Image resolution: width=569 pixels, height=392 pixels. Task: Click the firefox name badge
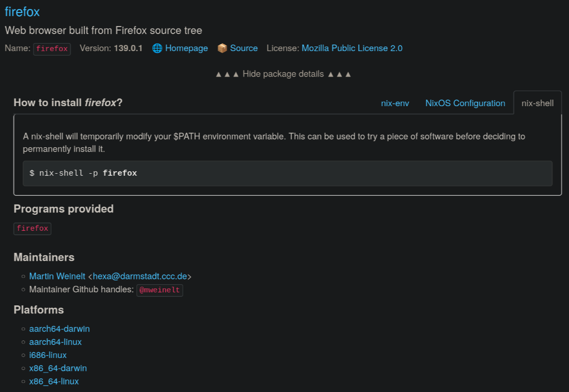coord(52,49)
